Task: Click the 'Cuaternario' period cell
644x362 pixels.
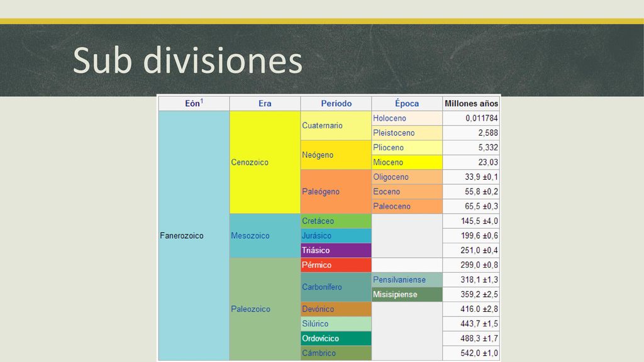Action: 336,126
